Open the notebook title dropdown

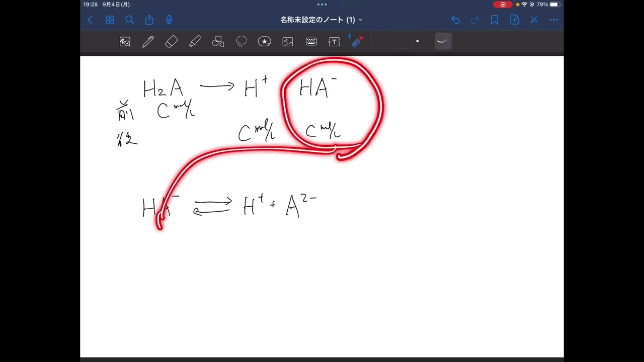(321, 20)
